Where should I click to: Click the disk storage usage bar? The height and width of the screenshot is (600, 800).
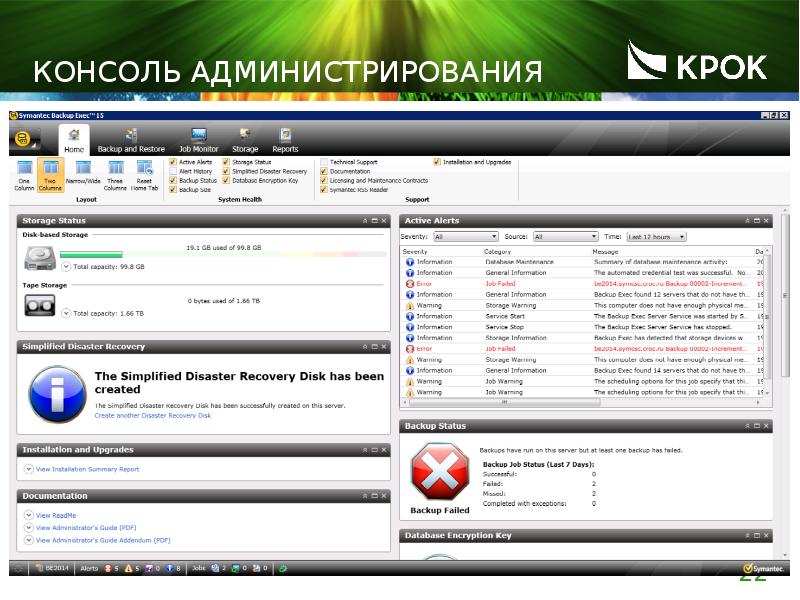(x=222, y=254)
